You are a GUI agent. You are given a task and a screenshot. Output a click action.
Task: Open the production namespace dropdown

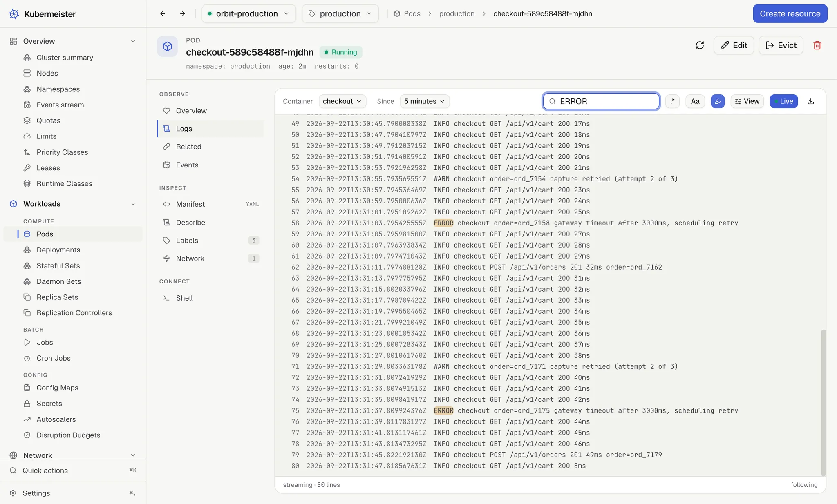pyautogui.click(x=340, y=13)
